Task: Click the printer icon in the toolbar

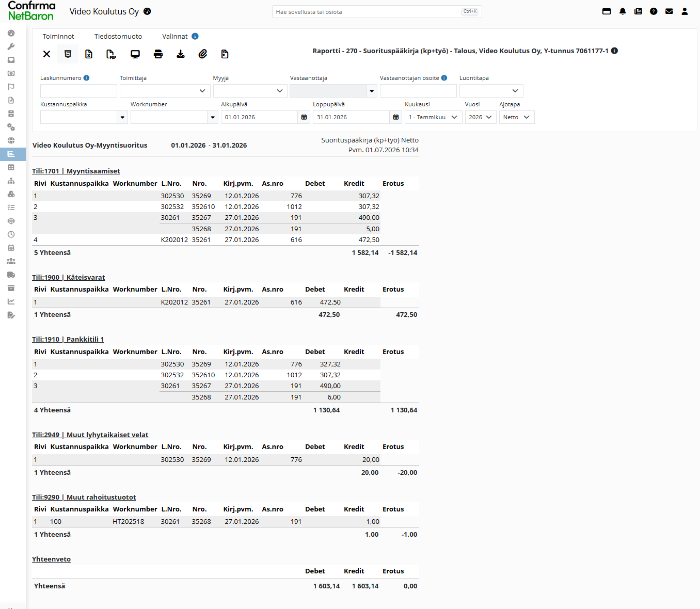Action: tap(158, 54)
